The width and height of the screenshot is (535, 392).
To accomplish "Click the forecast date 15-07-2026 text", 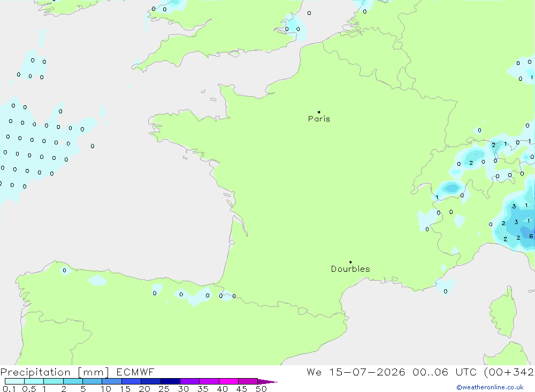I will coord(367,372).
